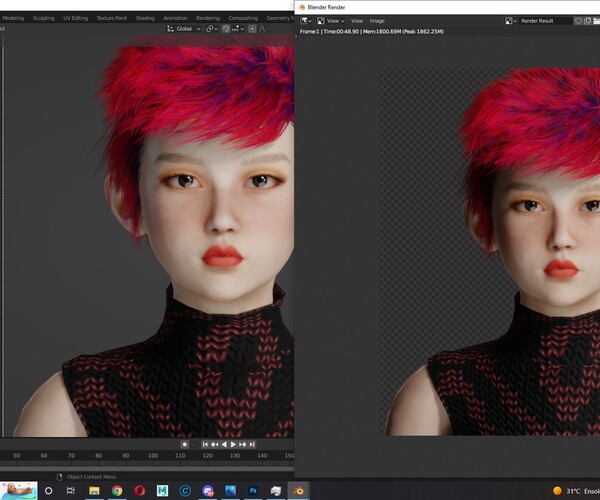Open Task View in the taskbar
The image size is (600, 500).
[71, 490]
